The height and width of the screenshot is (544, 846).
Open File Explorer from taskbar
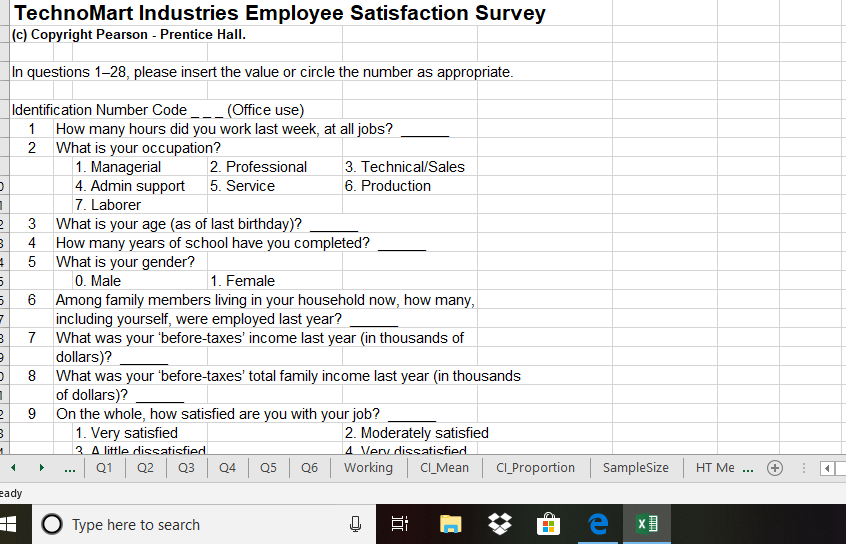pos(451,524)
